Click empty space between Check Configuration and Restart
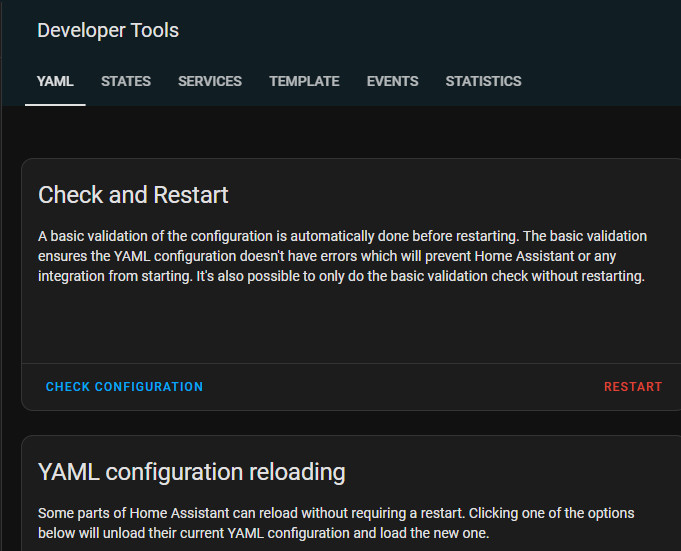This screenshot has width=681, height=551. point(400,387)
